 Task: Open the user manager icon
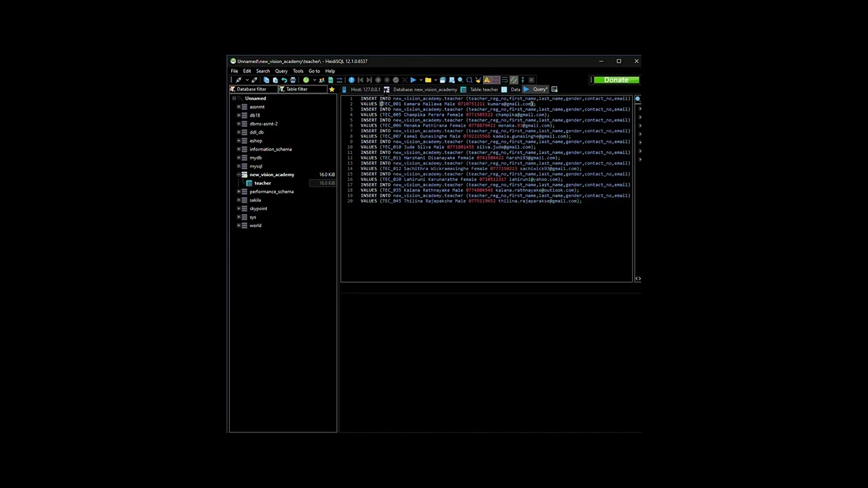(322, 80)
